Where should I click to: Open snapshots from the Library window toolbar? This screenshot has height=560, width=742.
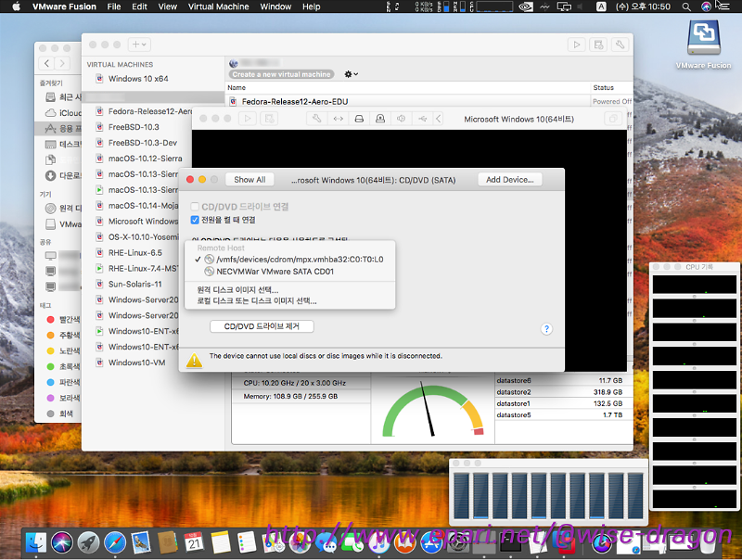598,45
